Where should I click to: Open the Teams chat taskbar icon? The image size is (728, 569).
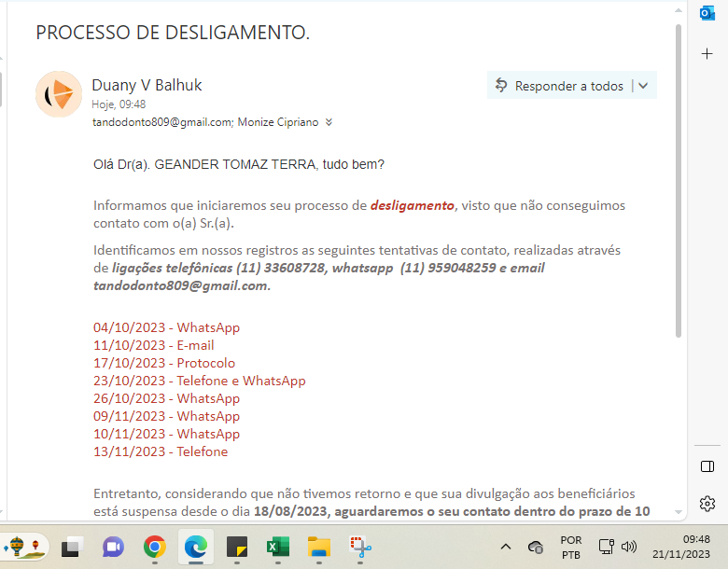pyautogui.click(x=113, y=548)
